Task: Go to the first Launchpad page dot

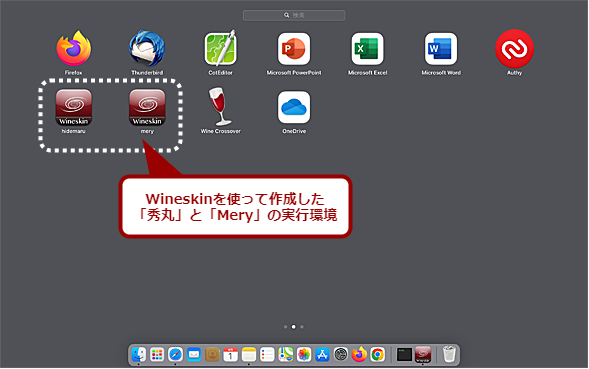Action: [285, 327]
